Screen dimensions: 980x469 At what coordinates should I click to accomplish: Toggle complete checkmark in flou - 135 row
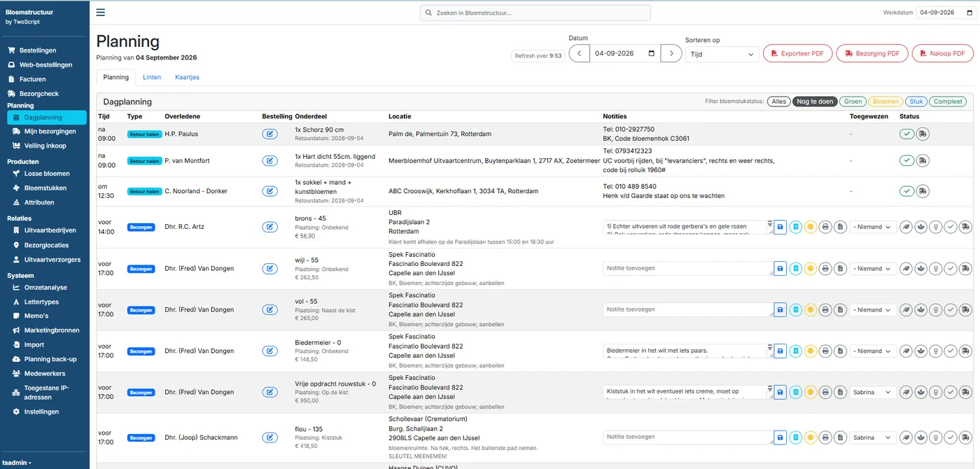coord(951,437)
